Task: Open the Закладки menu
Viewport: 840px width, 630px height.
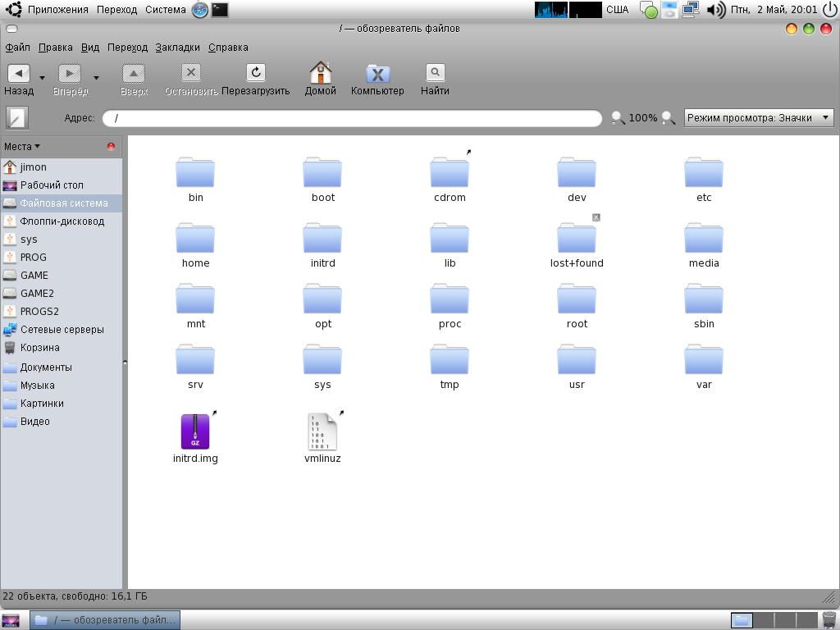Action: coord(177,48)
